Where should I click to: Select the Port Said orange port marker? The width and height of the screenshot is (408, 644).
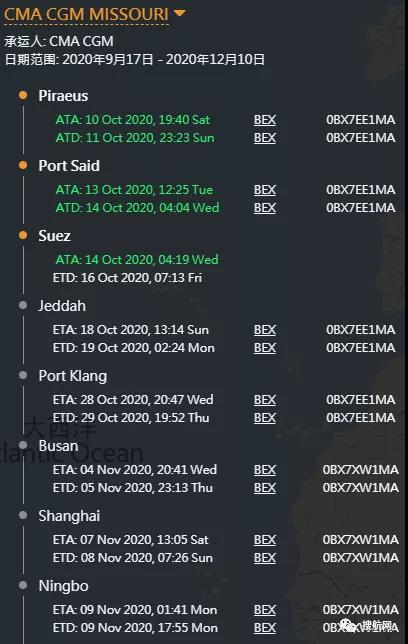pos(23,165)
